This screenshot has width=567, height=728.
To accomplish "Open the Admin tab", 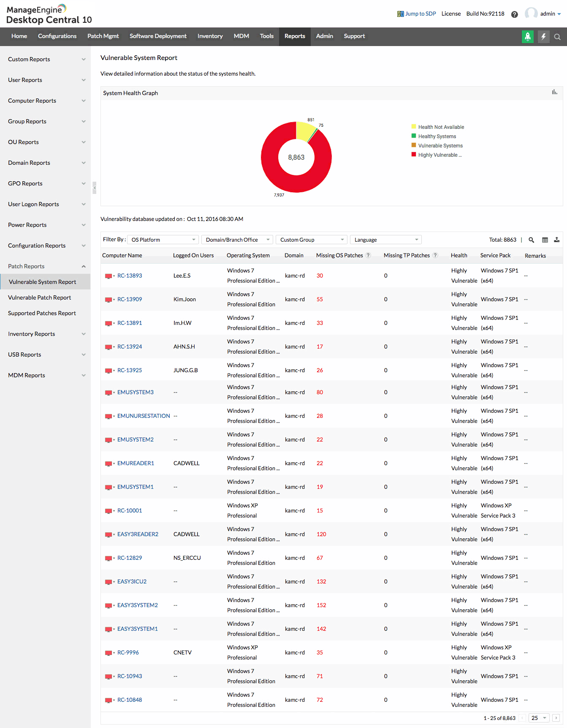I will tap(325, 36).
